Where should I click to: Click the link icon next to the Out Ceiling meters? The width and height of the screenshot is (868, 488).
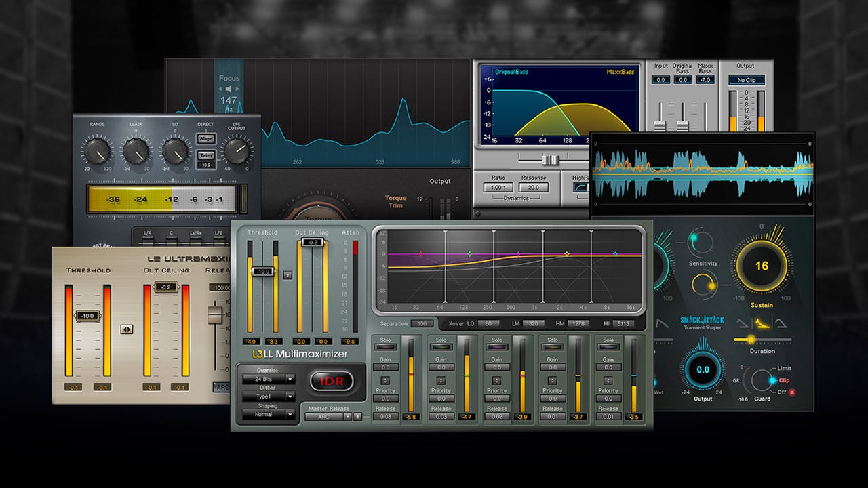[x=287, y=274]
